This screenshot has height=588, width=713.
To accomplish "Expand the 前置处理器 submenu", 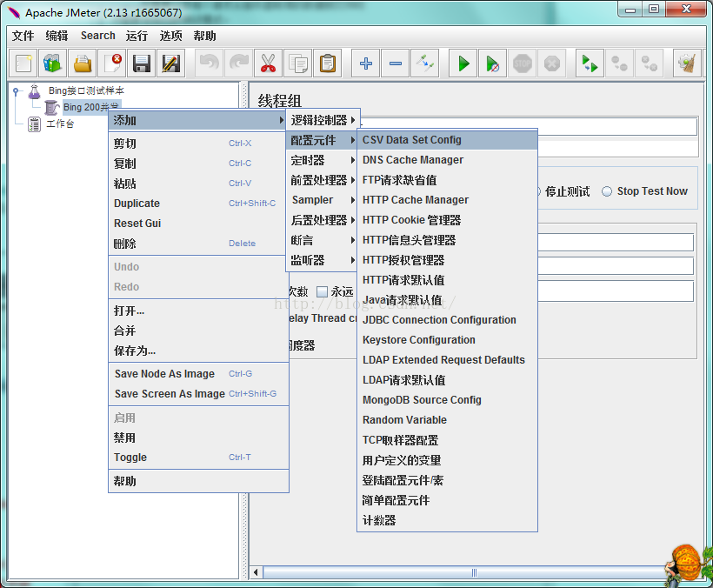I will (x=322, y=180).
